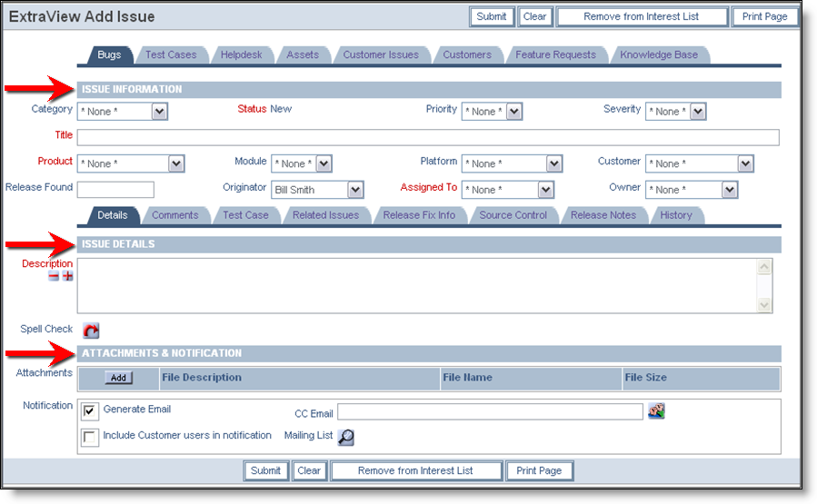The width and height of the screenshot is (817, 504).
Task: Click into the Title input field
Action: pyautogui.click(x=428, y=137)
